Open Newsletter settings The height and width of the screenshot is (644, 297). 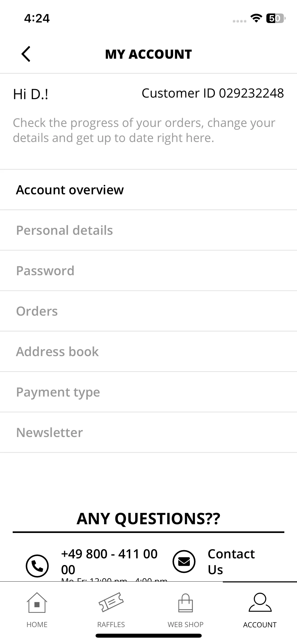point(148,433)
